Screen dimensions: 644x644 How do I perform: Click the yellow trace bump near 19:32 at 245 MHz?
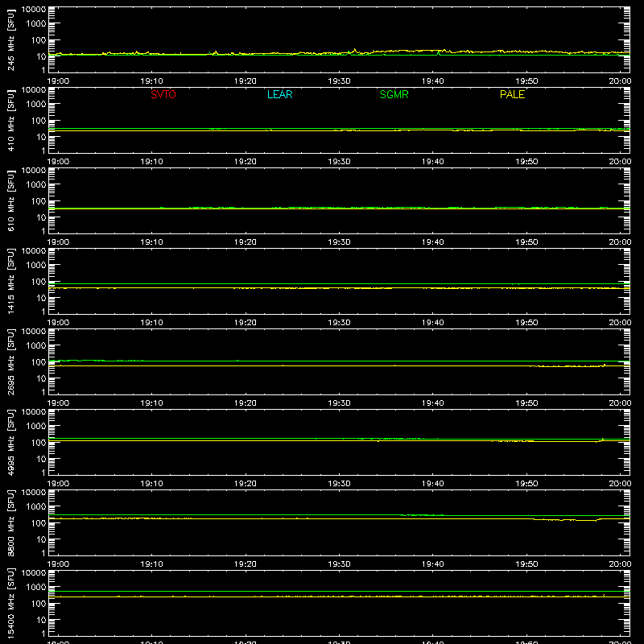pos(355,51)
